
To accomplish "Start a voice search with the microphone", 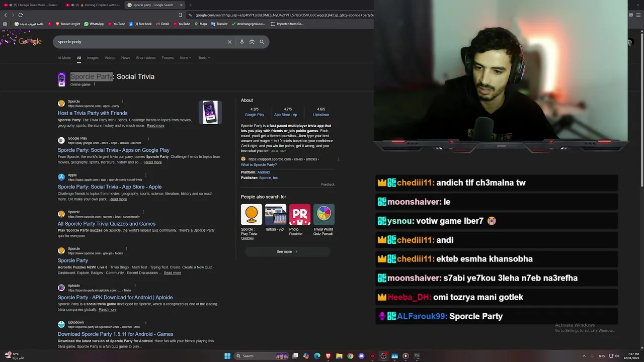I will click(242, 42).
